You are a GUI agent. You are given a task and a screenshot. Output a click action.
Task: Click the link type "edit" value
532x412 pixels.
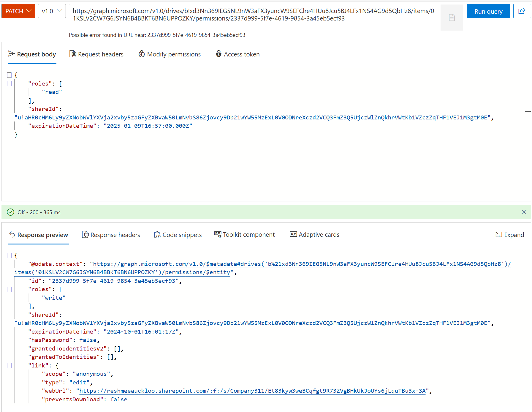pos(80,383)
